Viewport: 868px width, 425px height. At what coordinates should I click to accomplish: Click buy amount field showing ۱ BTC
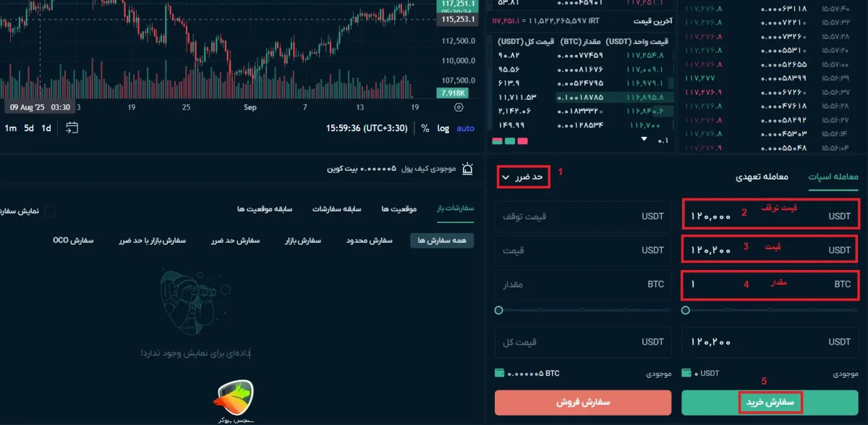pyautogui.click(x=771, y=285)
